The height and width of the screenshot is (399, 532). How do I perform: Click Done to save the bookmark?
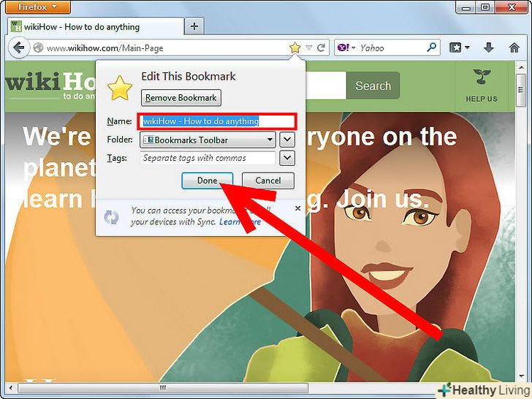pyautogui.click(x=208, y=180)
